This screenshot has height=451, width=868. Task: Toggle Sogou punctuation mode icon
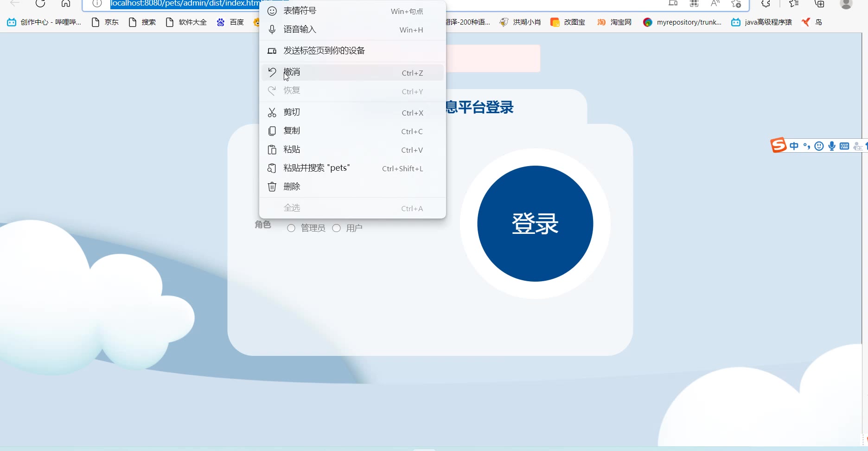tap(807, 146)
